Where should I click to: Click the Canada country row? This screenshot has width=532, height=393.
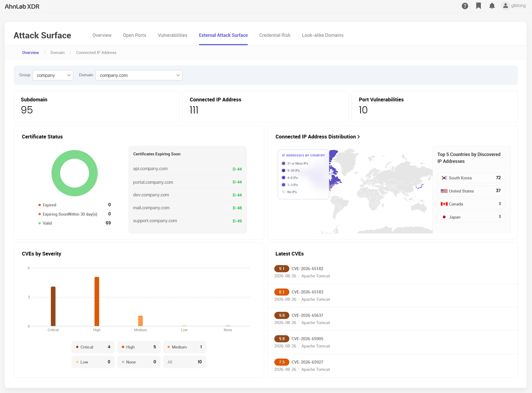(x=470, y=204)
